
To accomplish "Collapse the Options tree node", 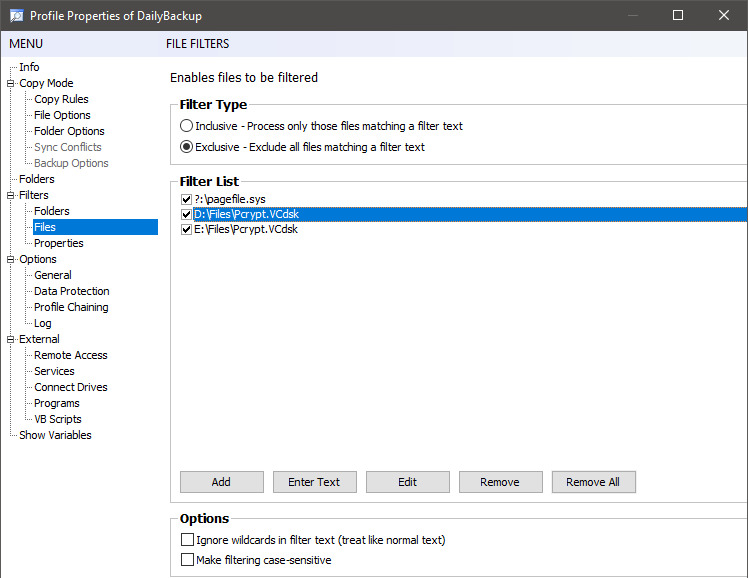I will 11,259.
